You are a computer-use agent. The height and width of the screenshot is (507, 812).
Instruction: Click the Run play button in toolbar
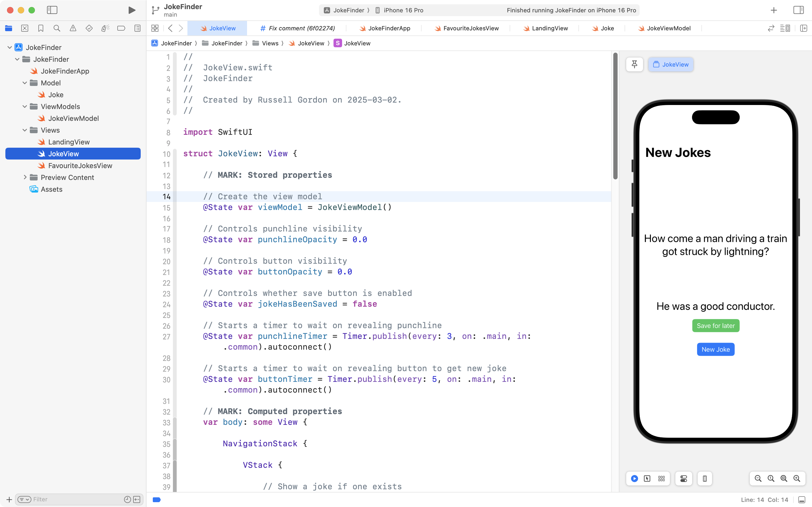tap(132, 10)
